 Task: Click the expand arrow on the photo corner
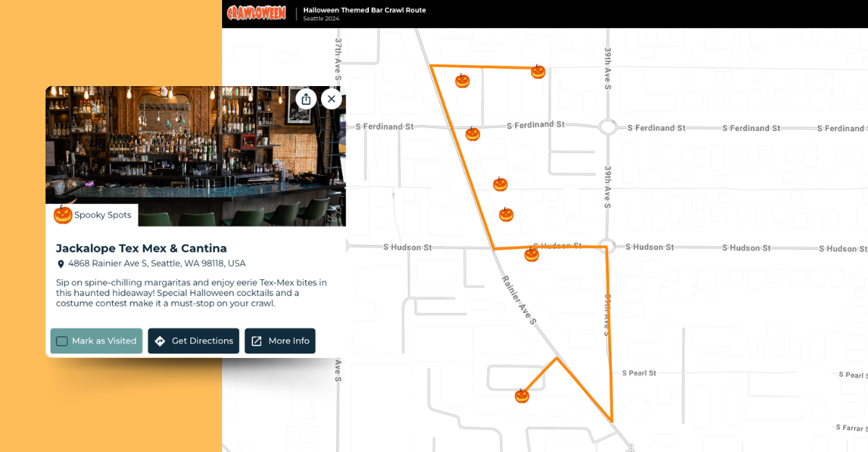click(334, 215)
